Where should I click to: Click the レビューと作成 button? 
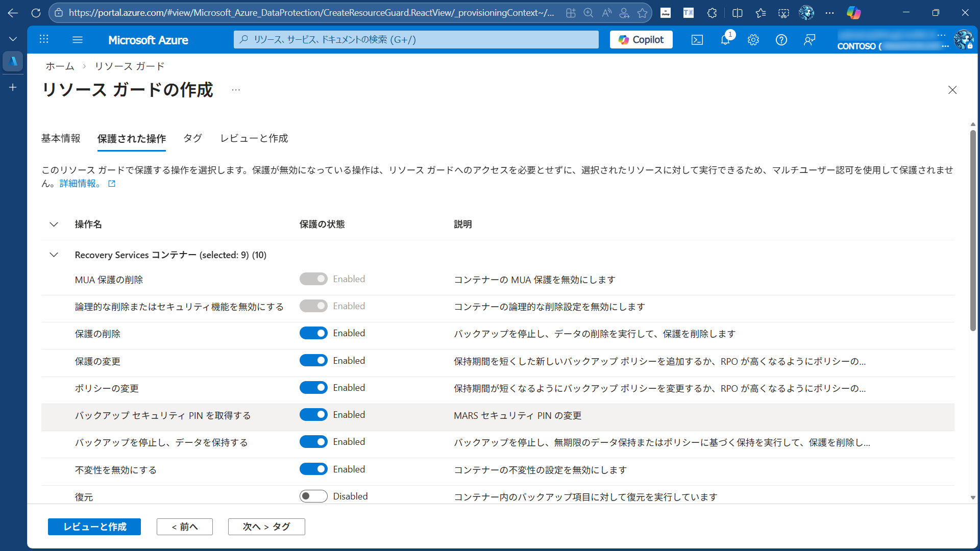[94, 527]
